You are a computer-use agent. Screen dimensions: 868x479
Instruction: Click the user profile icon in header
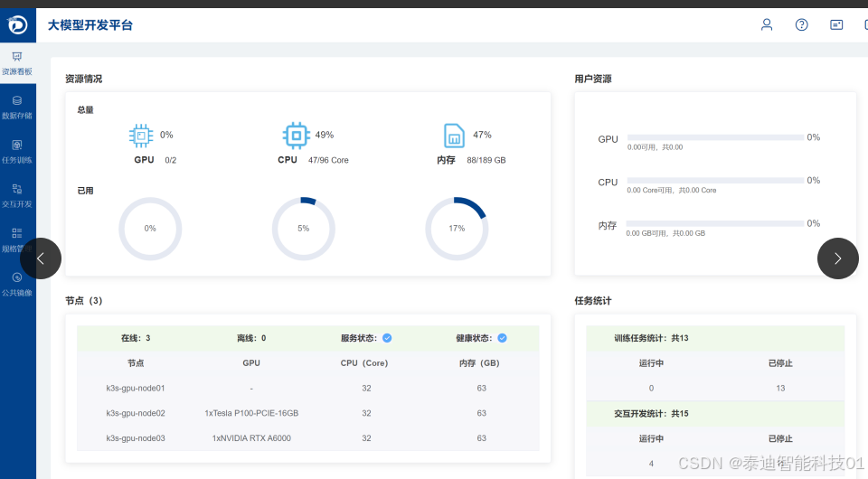(767, 24)
